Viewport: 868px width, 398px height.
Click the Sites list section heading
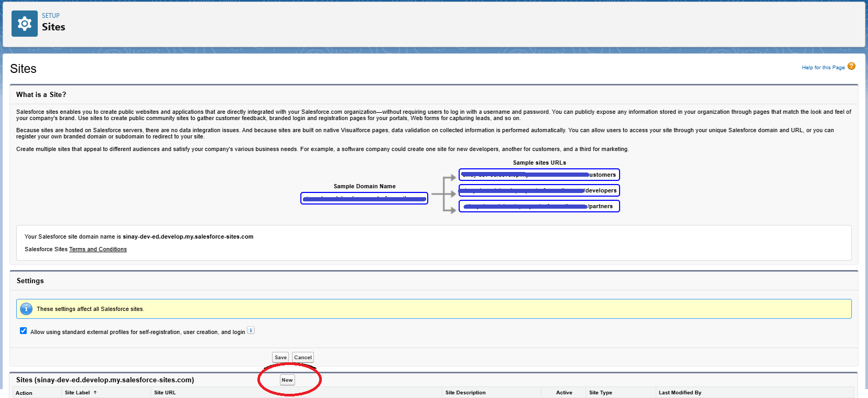105,380
